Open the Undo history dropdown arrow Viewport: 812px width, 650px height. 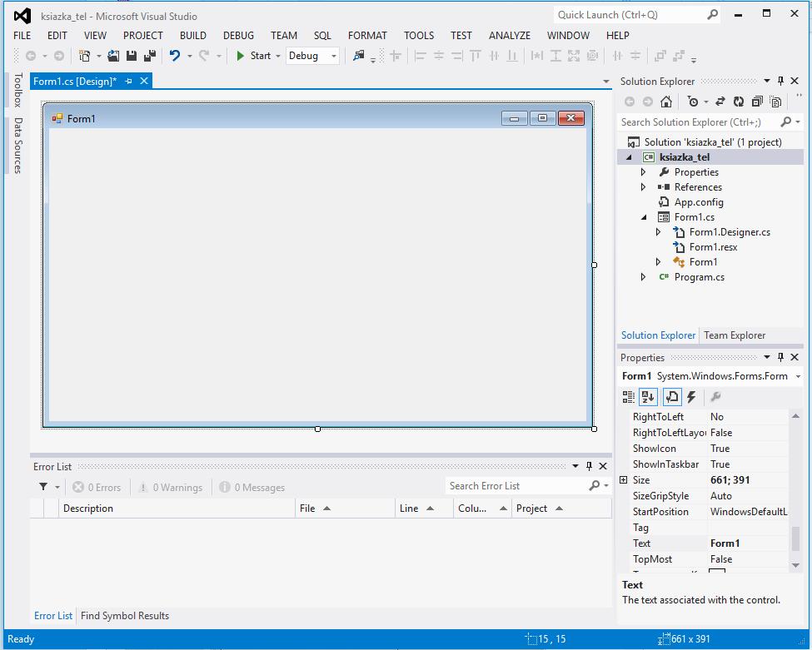(x=190, y=56)
